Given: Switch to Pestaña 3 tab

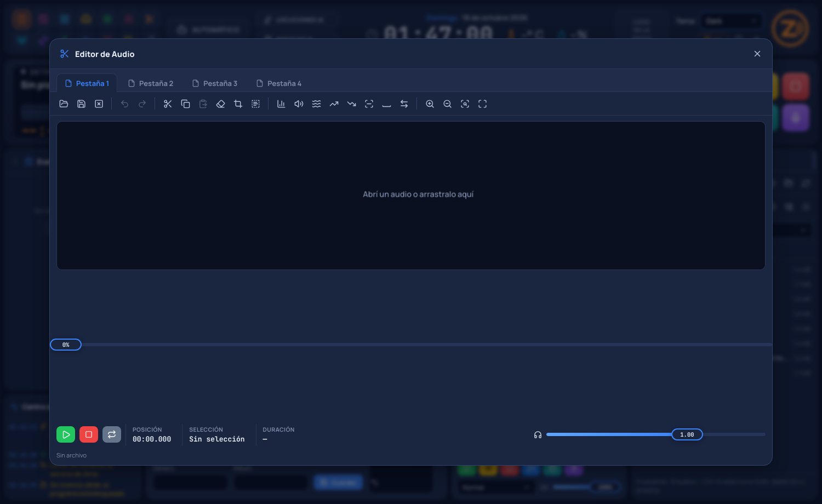Looking at the screenshot, I should tap(215, 83).
